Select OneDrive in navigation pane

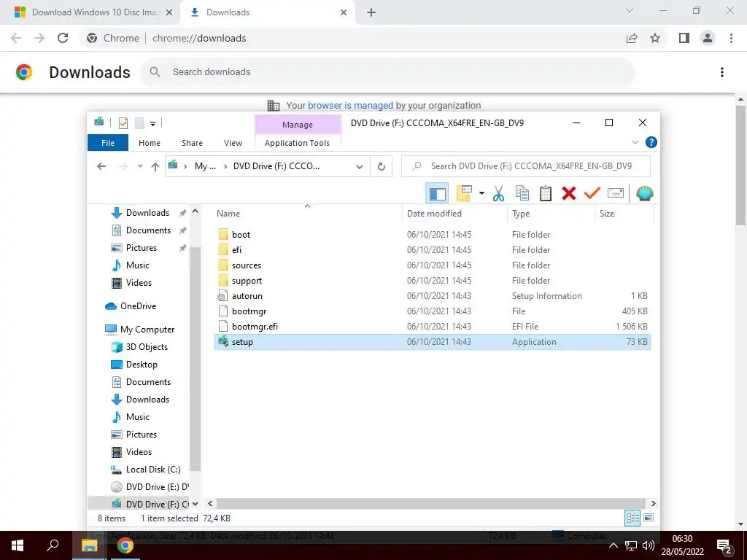[138, 306]
